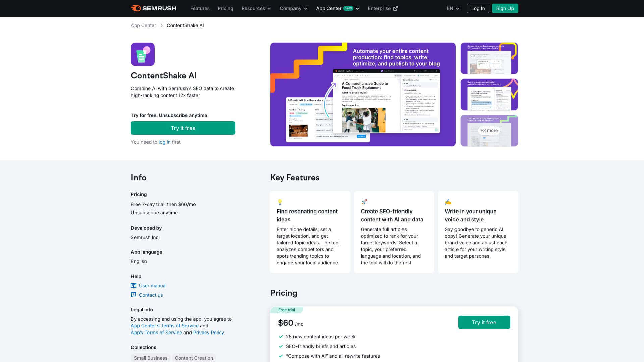Screen dimensions: 644x362
Task: Click checkmark beside SEO-friendly briefs and articles
Action: [x=281, y=346]
